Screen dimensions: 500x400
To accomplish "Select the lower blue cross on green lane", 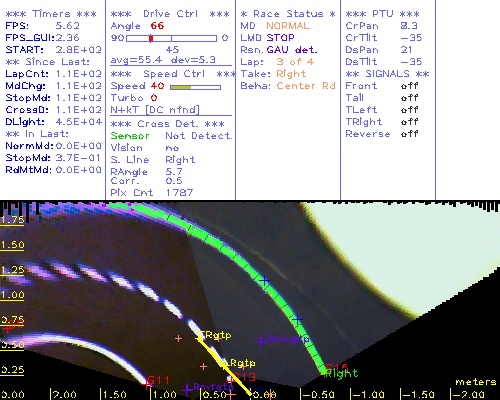I will coord(297,320).
